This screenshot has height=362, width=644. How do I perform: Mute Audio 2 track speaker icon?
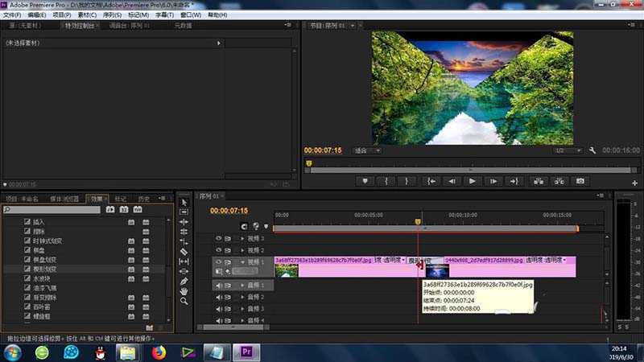[218, 297]
